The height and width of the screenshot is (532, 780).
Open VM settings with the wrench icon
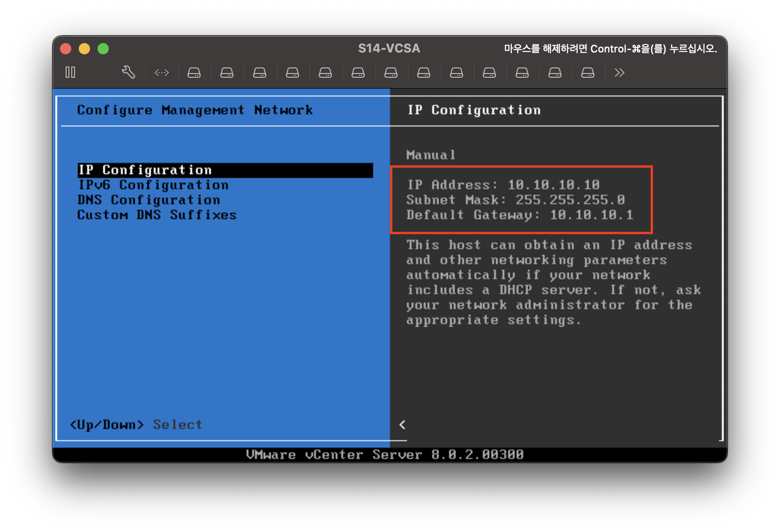coord(128,72)
